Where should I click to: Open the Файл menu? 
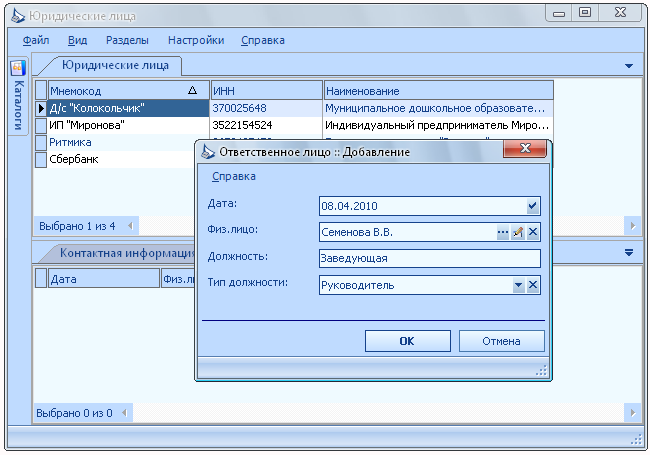pos(36,40)
